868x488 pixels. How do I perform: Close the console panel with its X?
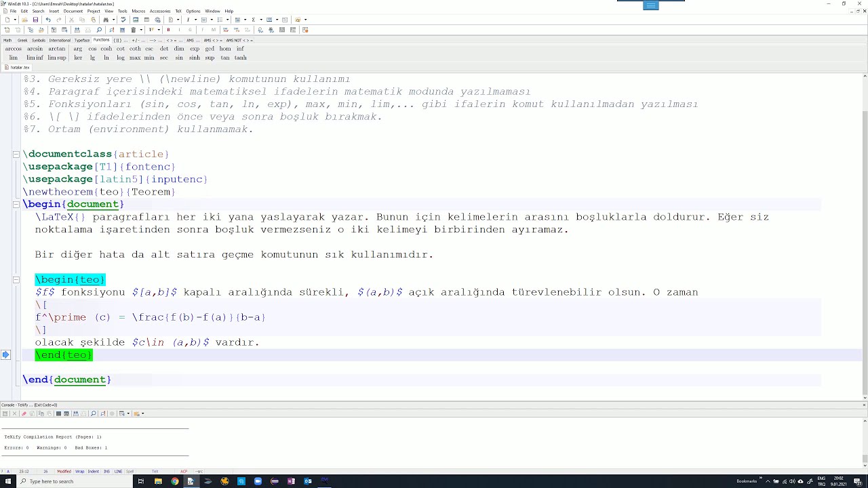(865, 405)
